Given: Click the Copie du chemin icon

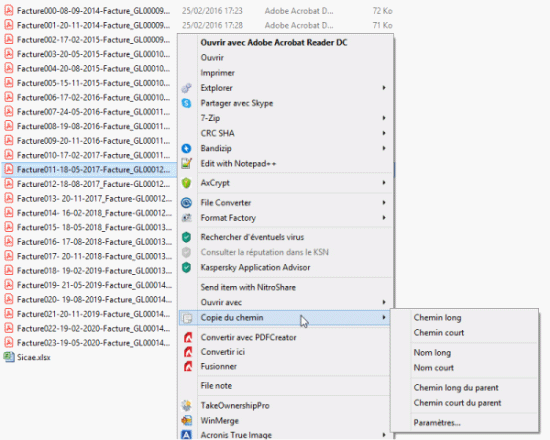Looking at the screenshot, I should pos(187,318).
